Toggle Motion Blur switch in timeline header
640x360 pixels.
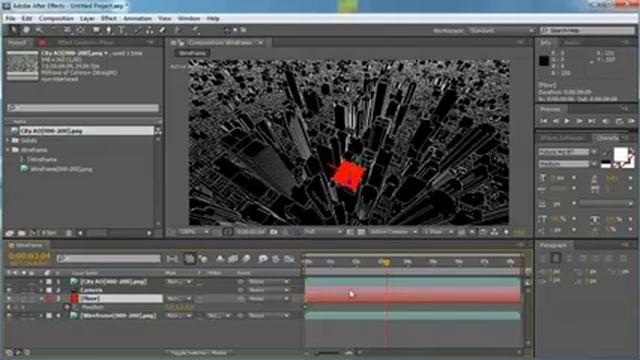click(x=246, y=259)
